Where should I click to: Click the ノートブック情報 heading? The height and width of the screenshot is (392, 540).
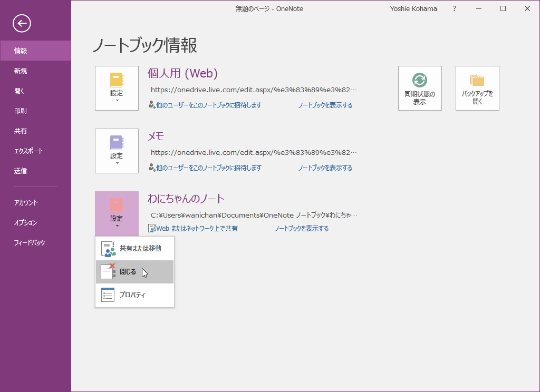coord(144,45)
